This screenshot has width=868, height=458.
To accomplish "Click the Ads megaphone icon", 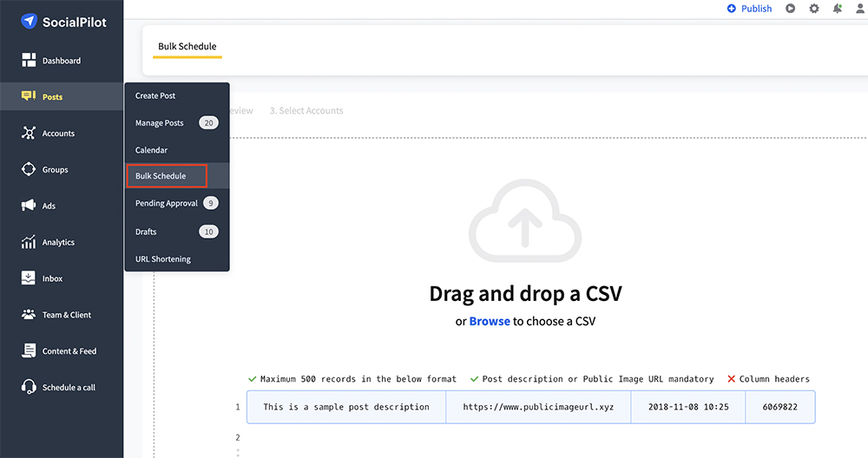I will tap(29, 206).
